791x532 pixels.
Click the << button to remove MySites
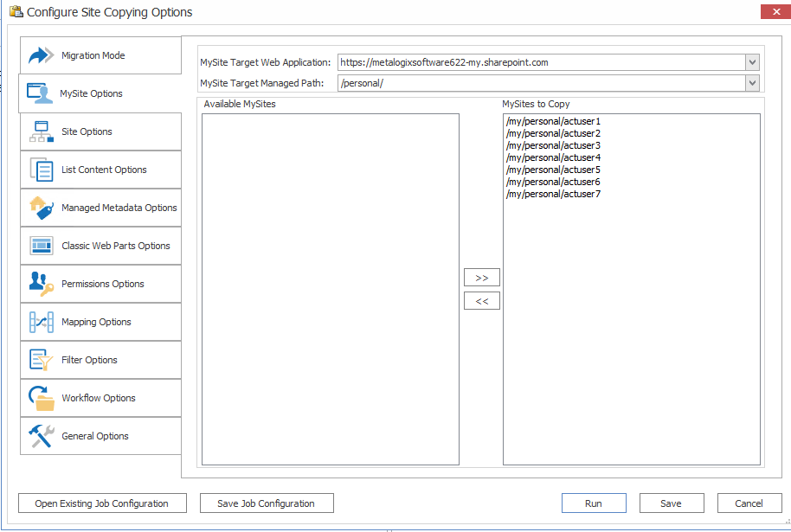[x=481, y=300]
